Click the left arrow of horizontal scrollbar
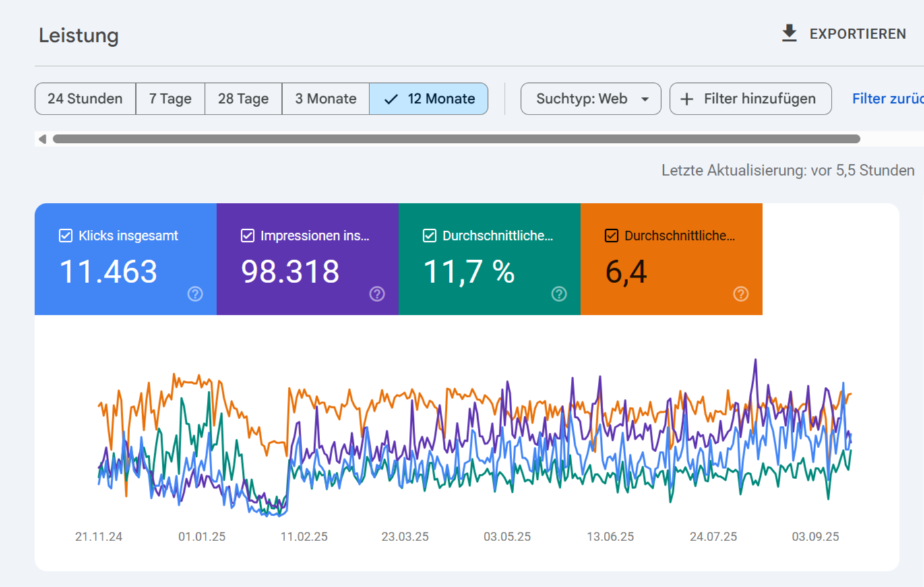Screen dimensions: 924x587 click(x=42, y=140)
